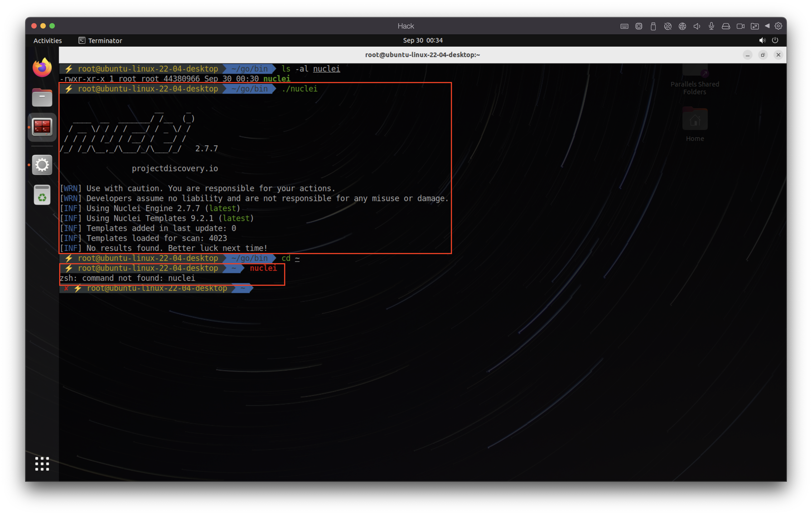Viewport: 812px width, 515px height.
Task: Open the Trash from the dock
Action: tap(42, 195)
